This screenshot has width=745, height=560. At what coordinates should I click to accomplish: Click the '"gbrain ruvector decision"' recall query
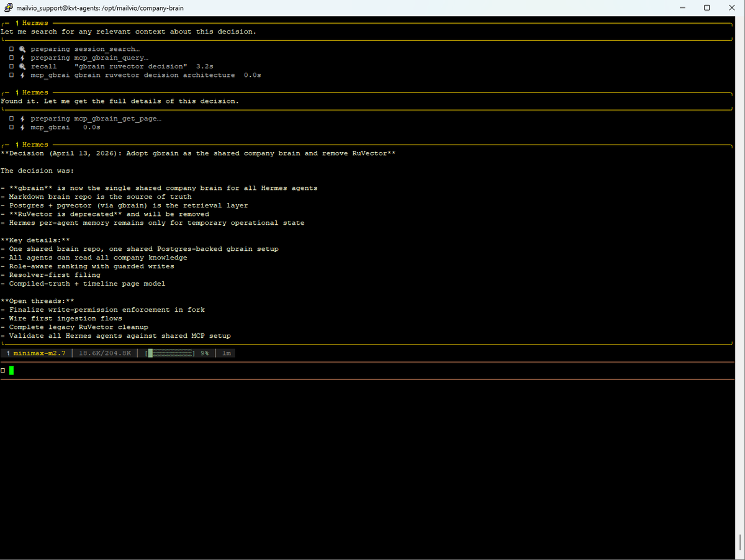[x=130, y=66]
